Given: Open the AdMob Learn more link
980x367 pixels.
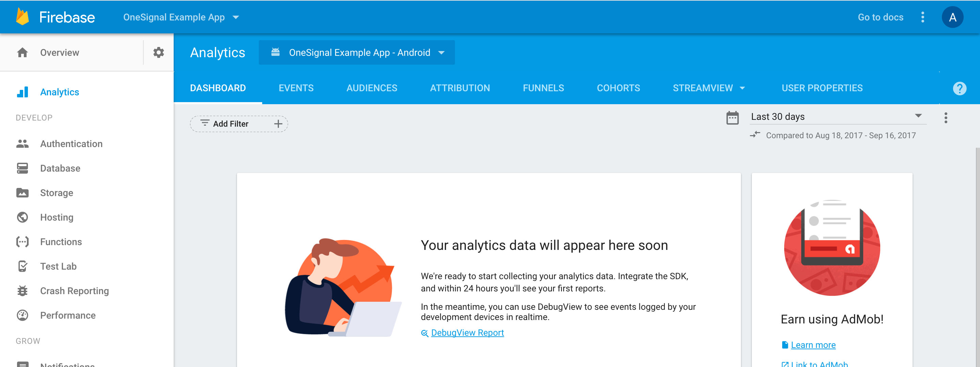Looking at the screenshot, I should (813, 345).
